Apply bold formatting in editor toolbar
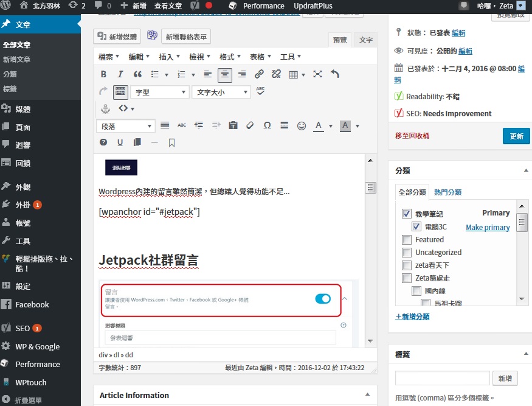This screenshot has width=532, height=406. 103,74
